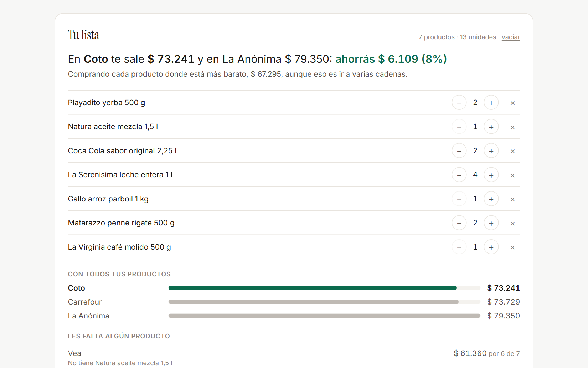The height and width of the screenshot is (368, 588).
Task: Increase Gallo arroz parboil quantity
Action: coord(491,199)
